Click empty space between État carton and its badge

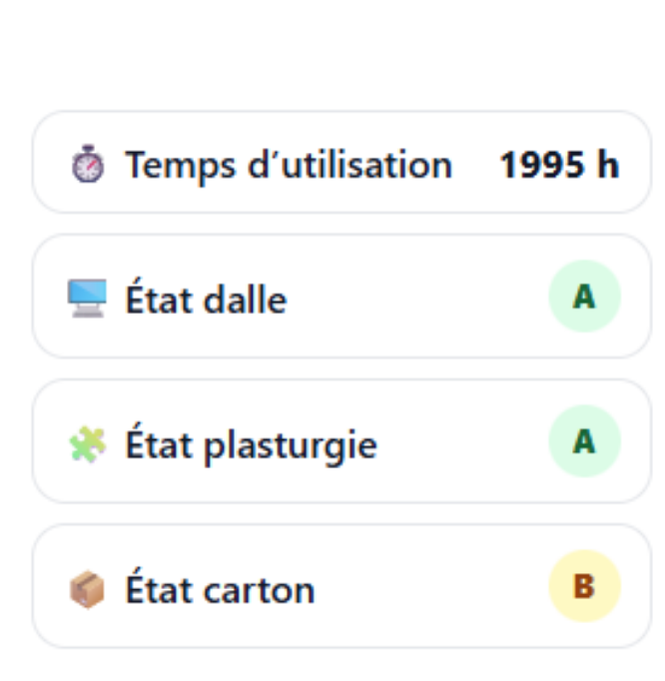[430, 588]
